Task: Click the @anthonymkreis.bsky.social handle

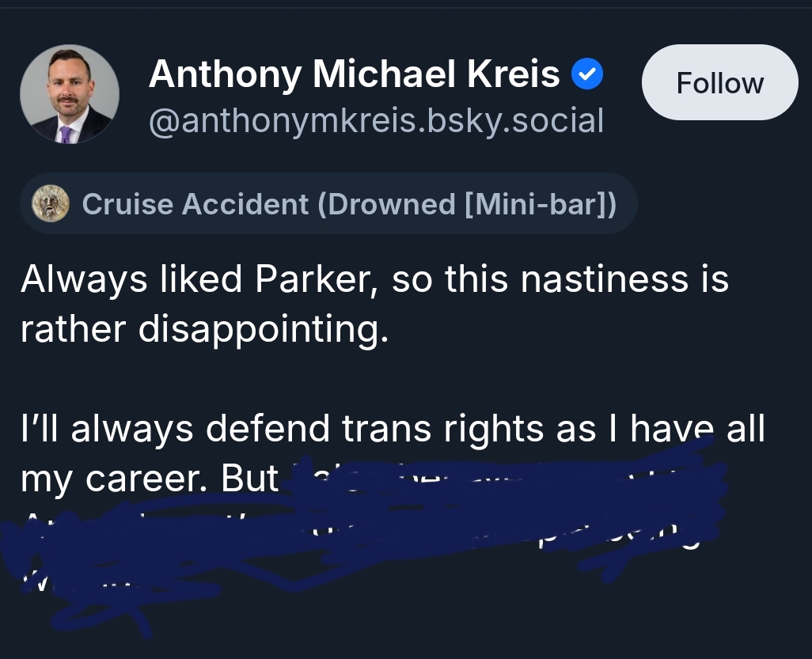Action: [x=376, y=121]
